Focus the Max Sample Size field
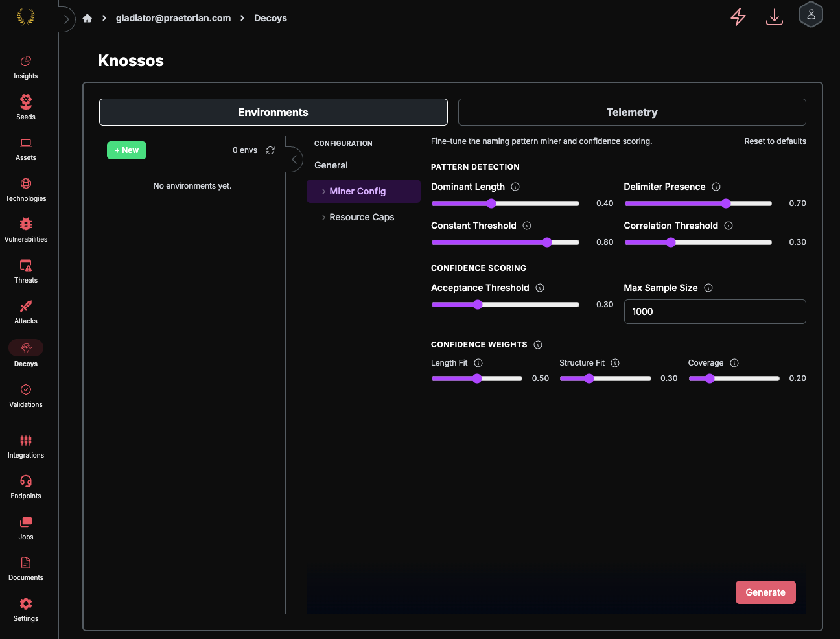 pyautogui.click(x=715, y=312)
